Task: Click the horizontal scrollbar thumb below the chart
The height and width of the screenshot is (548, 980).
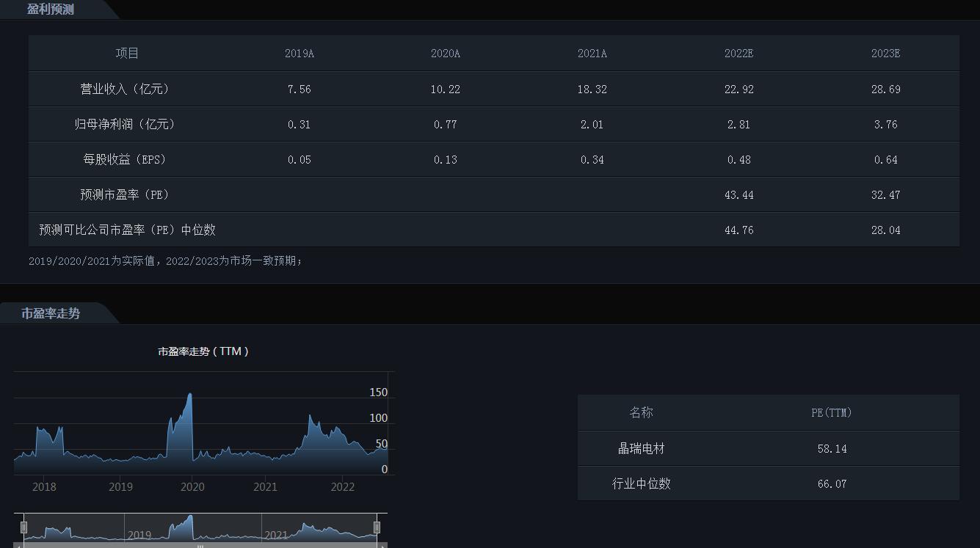Action: coord(200,546)
